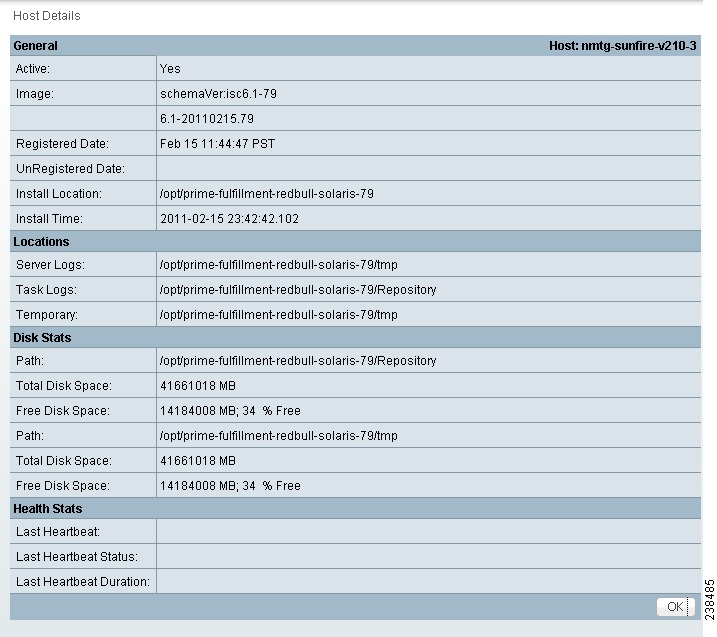Click the 'Task Logs:' label
This screenshot has width=717, height=637.
point(46,289)
